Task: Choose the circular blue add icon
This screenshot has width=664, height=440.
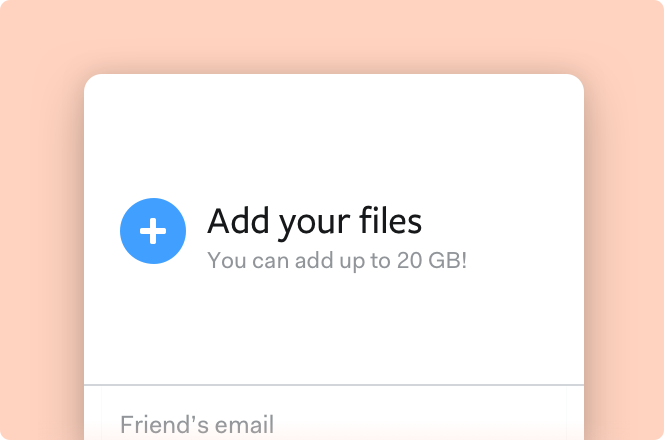Action: pyautogui.click(x=152, y=232)
